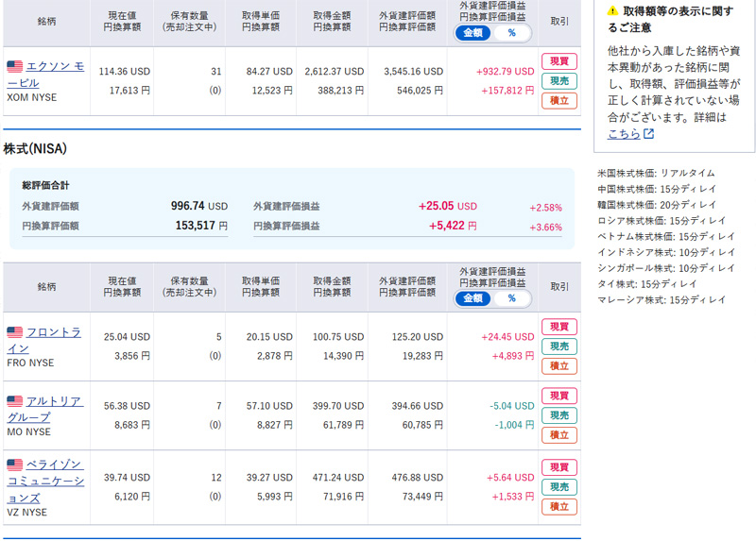The width and height of the screenshot is (756, 541).
Task: Click the external link icon beside こちら
Action: coord(649,134)
